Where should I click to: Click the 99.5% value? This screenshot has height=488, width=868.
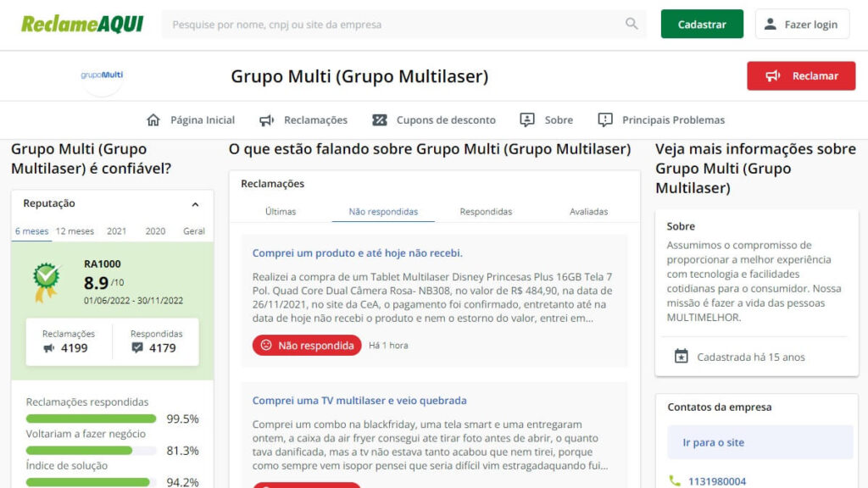click(183, 419)
